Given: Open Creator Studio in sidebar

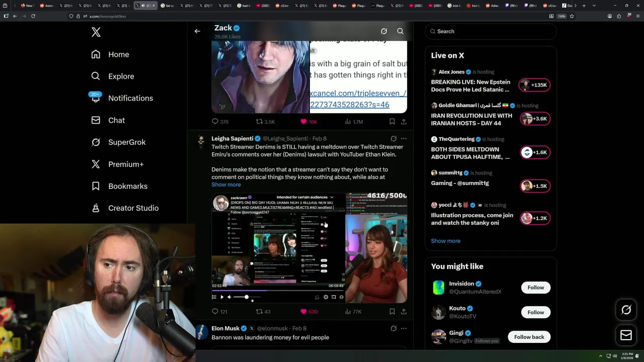Looking at the screenshot, I should point(125,208).
